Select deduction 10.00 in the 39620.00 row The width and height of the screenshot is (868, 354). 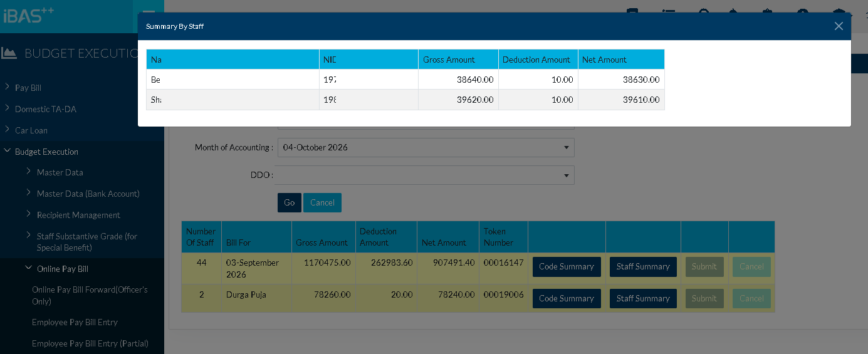click(538, 100)
